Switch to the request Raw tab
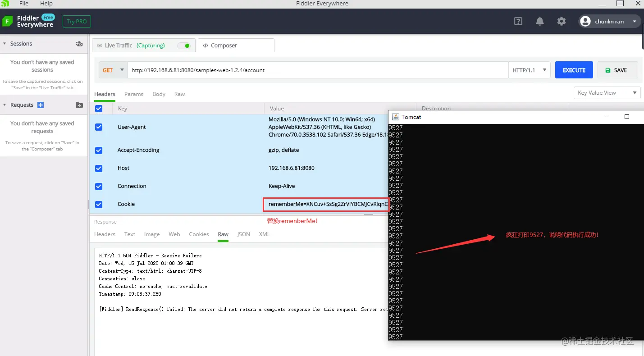 click(179, 94)
